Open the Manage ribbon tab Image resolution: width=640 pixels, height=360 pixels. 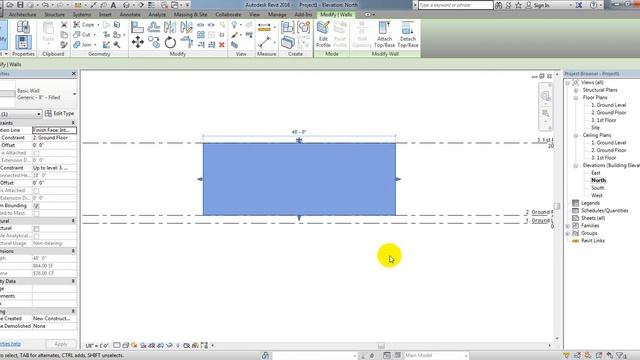277,14
